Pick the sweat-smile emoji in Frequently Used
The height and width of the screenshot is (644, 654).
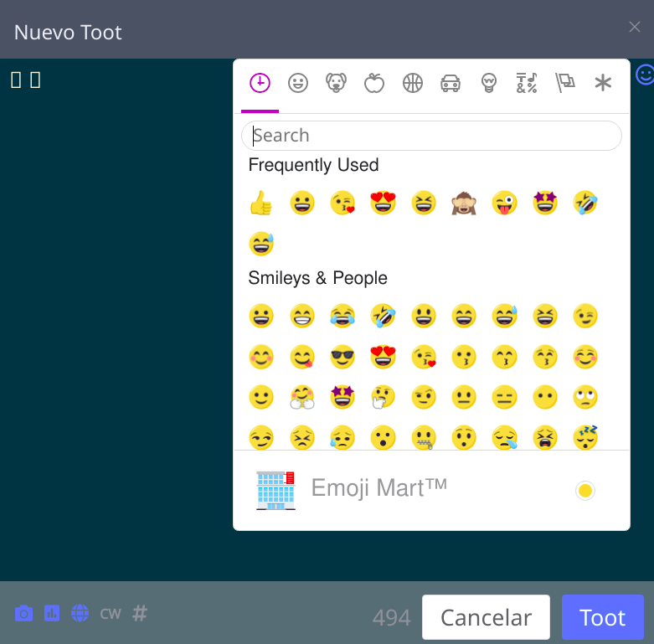(x=261, y=244)
